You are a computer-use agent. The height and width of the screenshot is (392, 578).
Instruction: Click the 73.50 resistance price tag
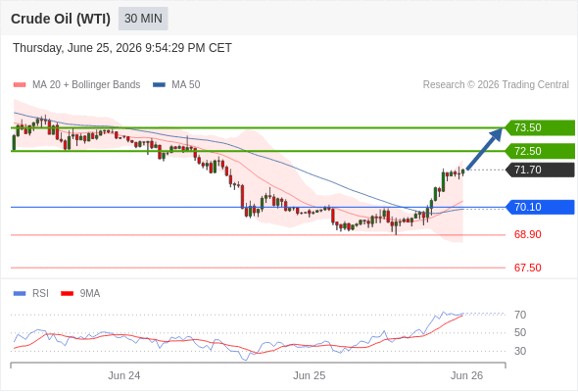click(540, 127)
